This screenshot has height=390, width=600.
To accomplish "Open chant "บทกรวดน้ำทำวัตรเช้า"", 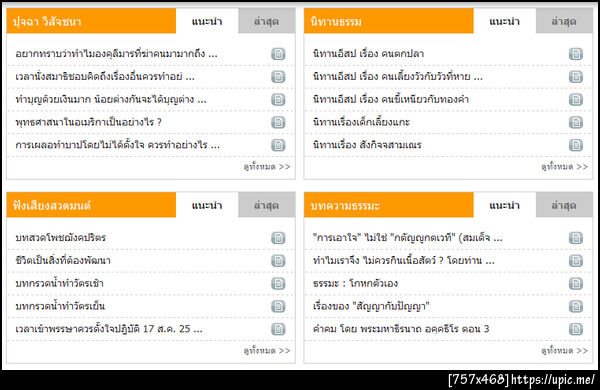I will pyautogui.click(x=59, y=284).
